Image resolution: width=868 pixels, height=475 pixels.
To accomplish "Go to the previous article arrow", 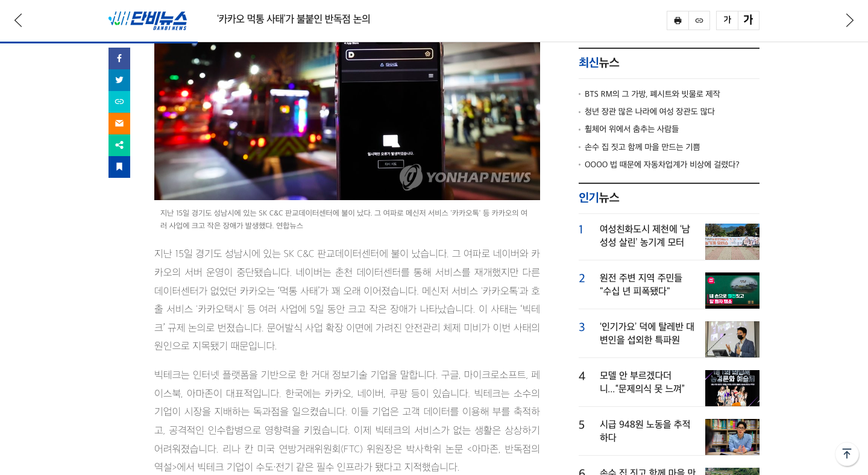I will [x=18, y=20].
